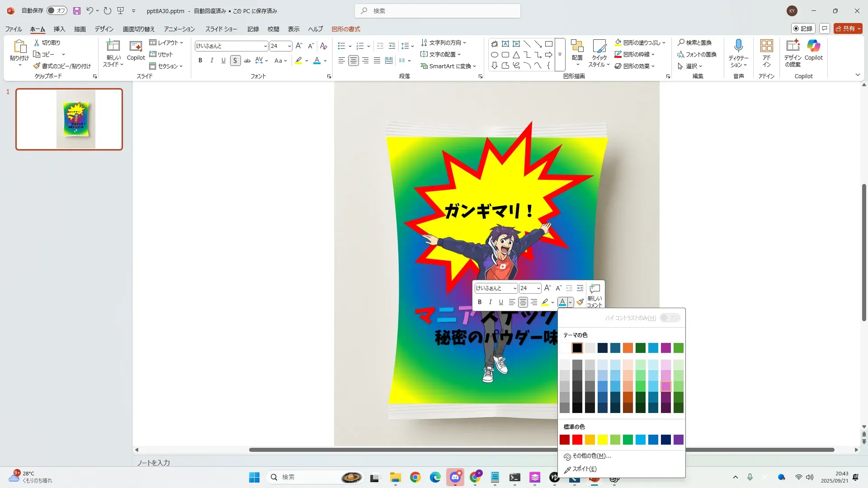The width and height of the screenshot is (868, 488).
Task: Open the Design (デザイン) ribbon tab
Action: click(104, 29)
